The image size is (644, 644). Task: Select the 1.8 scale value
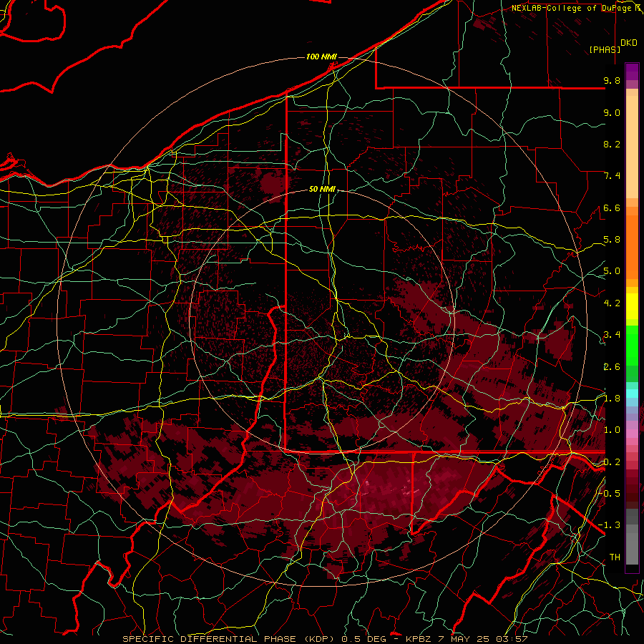pyautogui.click(x=612, y=399)
